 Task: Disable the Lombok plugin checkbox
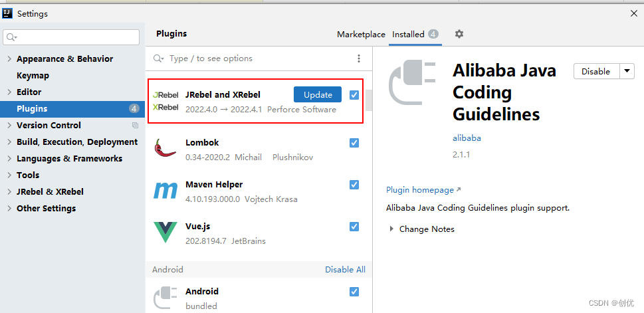tap(354, 143)
